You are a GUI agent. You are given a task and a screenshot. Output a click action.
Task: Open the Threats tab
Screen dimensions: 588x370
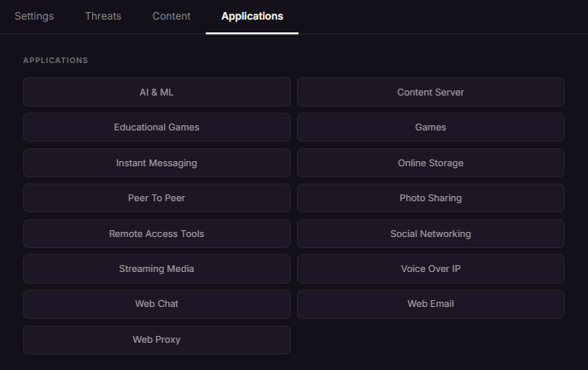pyautogui.click(x=103, y=16)
